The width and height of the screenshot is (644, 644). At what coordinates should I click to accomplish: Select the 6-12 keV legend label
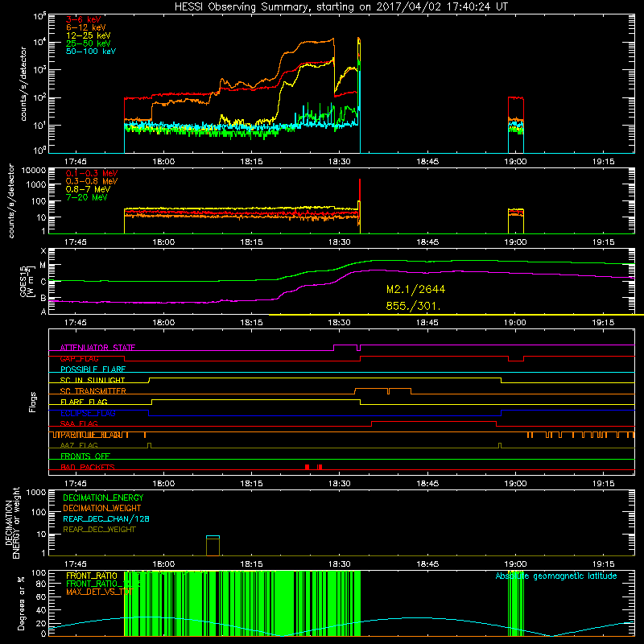[x=86, y=27]
